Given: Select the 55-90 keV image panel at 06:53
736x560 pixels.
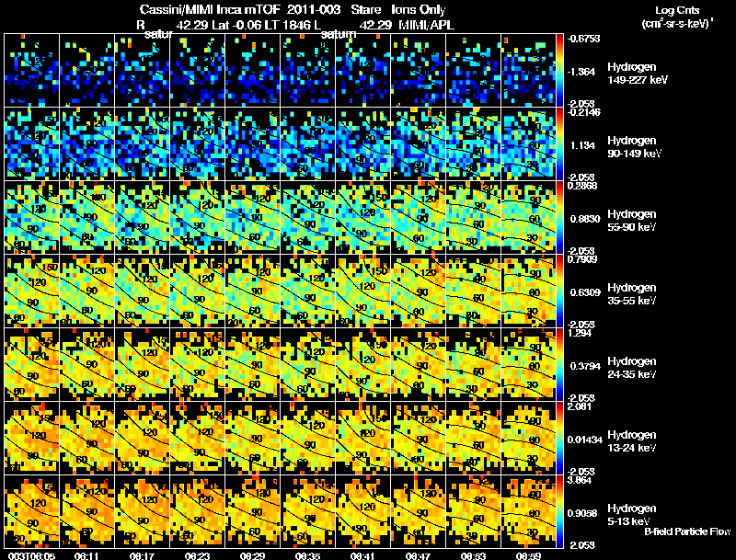Looking at the screenshot, I should [473, 218].
